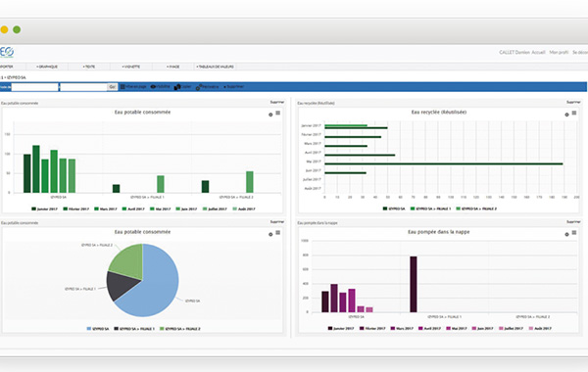Open the + GRAPHIQUE menu
This screenshot has width=588, height=372.
coord(47,67)
